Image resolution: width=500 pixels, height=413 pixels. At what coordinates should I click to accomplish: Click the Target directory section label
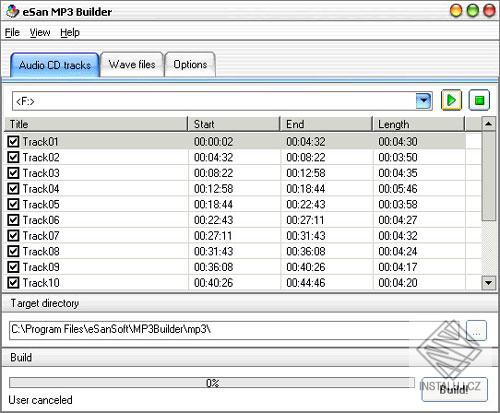[x=45, y=303]
